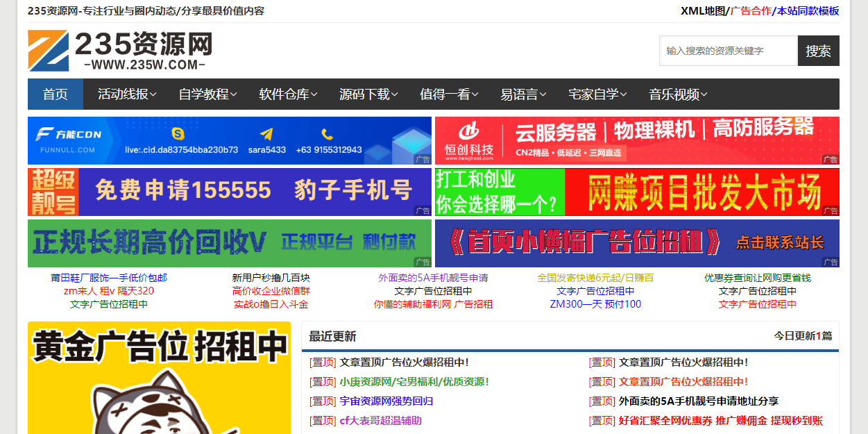
Task: Click the search keyword input field
Action: tap(728, 51)
